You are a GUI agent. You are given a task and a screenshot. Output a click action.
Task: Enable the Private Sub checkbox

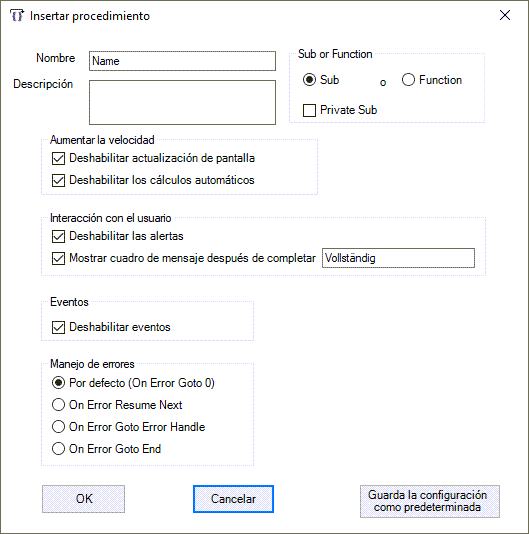(x=309, y=110)
